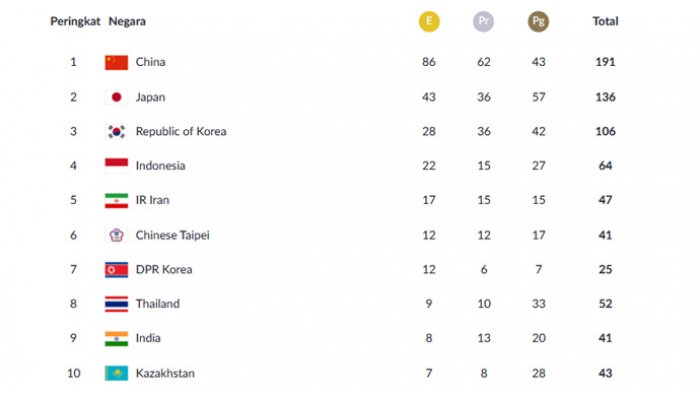Click the Indonesia flag icon
The image size is (700, 393).
tap(117, 166)
